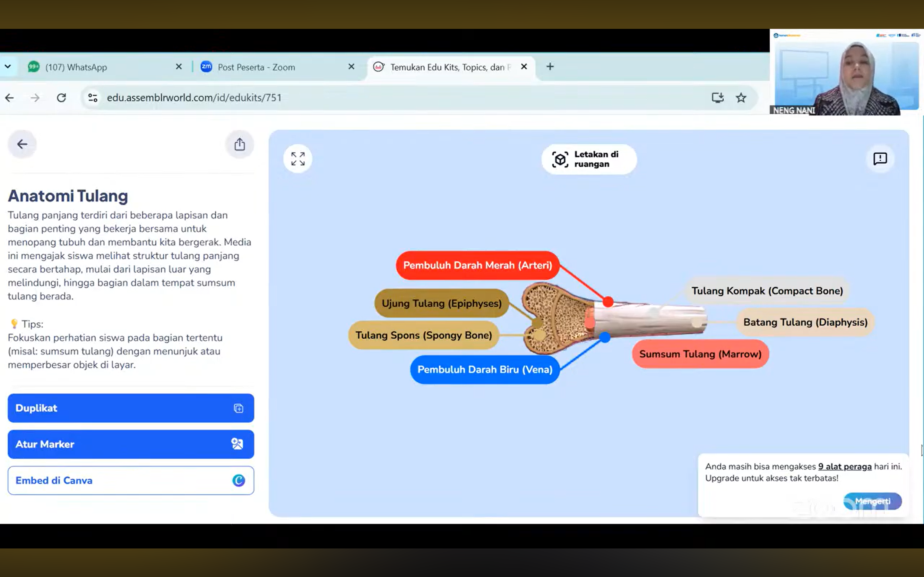924x577 pixels.
Task: Click the install app icon in address bar
Action: [x=717, y=98]
